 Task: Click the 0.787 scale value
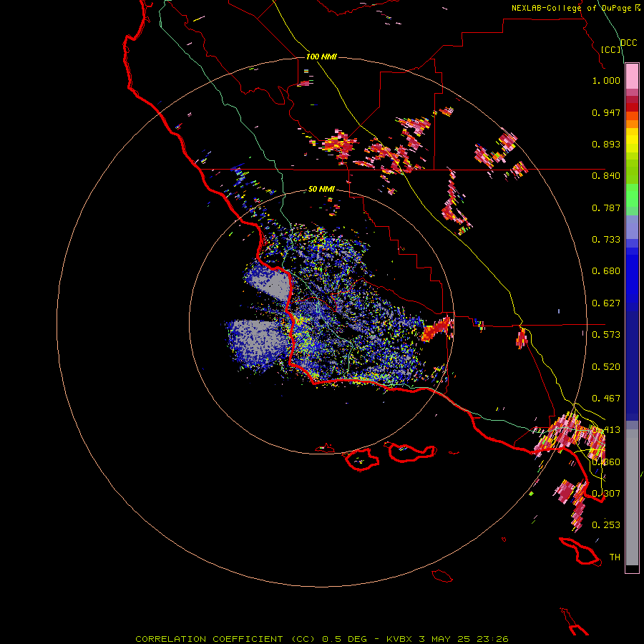606,208
